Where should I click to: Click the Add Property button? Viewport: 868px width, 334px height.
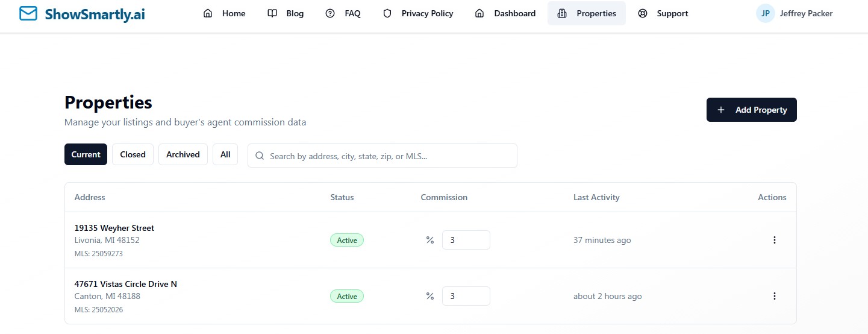click(752, 110)
